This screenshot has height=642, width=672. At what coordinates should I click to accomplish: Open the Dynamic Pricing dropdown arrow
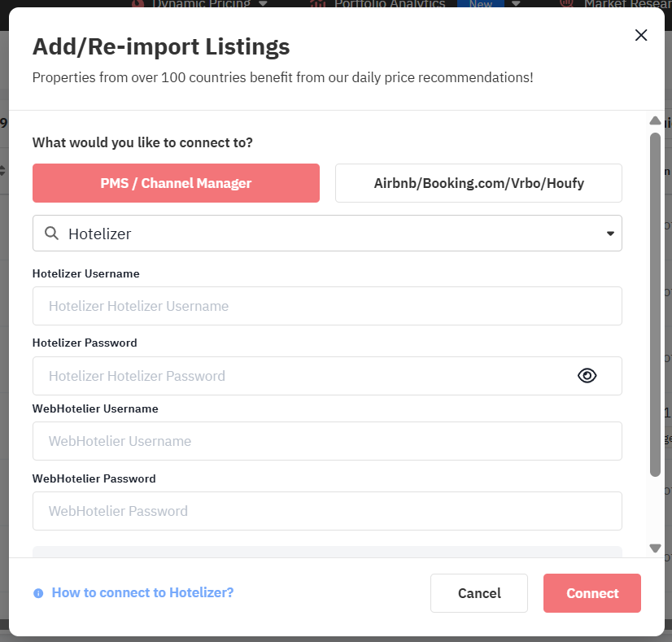(x=262, y=4)
